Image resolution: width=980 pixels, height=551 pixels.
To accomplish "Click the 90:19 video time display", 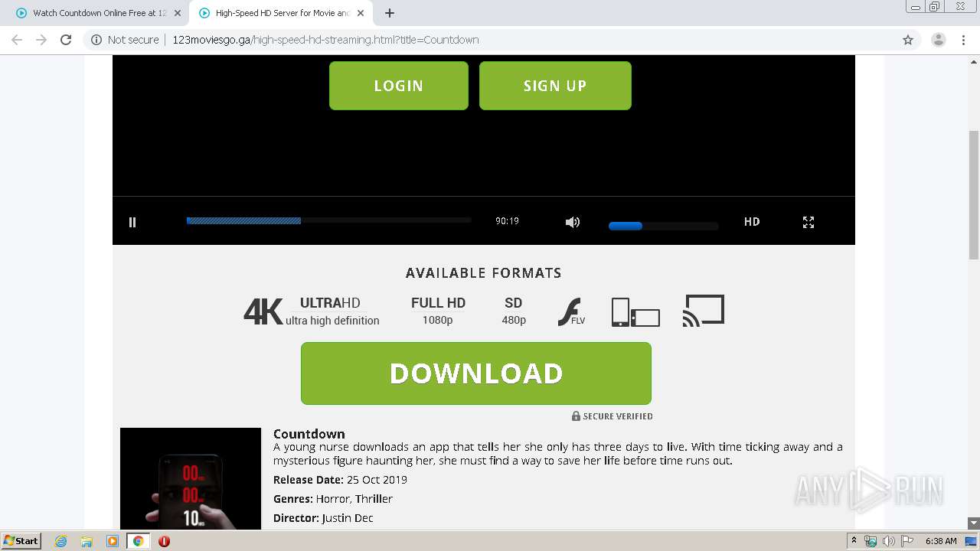I will [507, 221].
